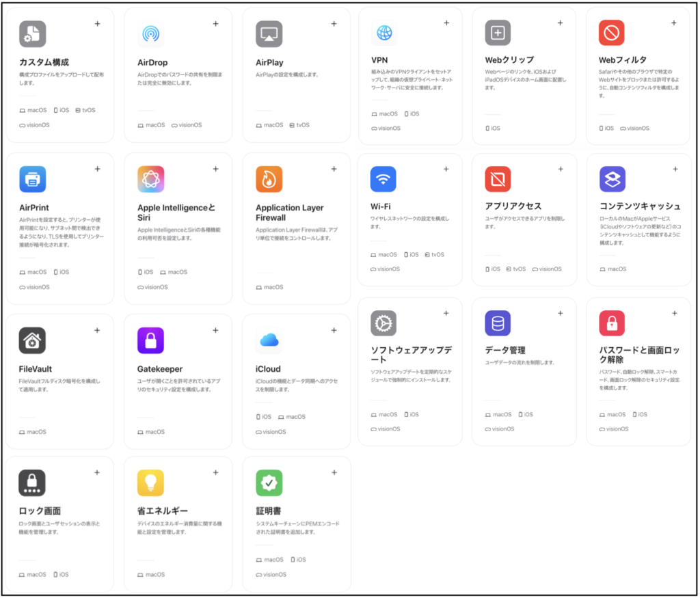Viewport: 700px width, 598px height.
Task: Select the Wi-Fi card title
Action: click(x=380, y=206)
